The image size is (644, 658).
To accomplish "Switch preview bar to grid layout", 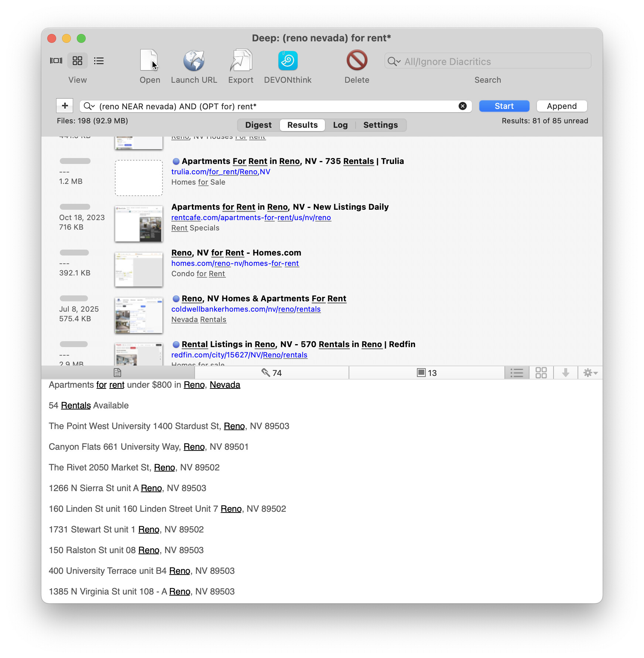I will click(541, 373).
